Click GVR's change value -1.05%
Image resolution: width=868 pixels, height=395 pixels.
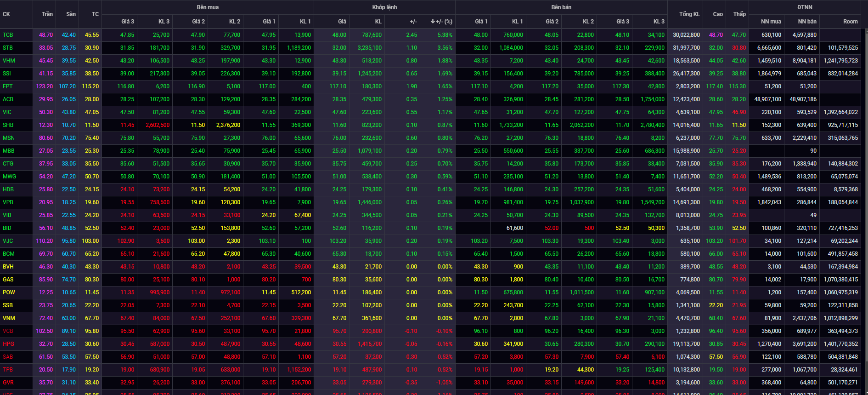444,383
